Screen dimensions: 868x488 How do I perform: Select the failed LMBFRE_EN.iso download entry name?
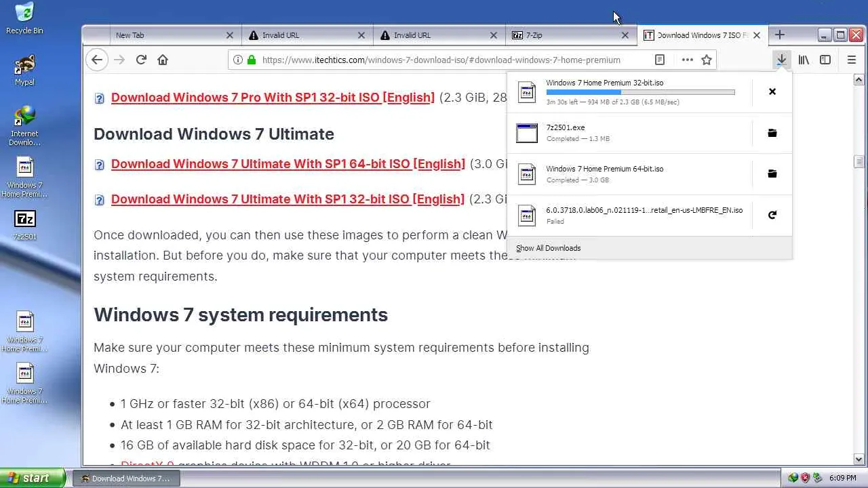(x=644, y=210)
